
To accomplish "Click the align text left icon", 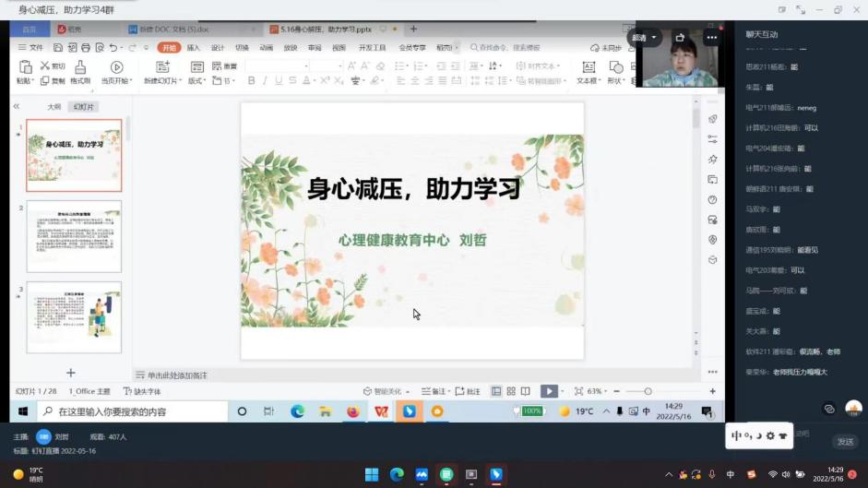I will (400, 81).
